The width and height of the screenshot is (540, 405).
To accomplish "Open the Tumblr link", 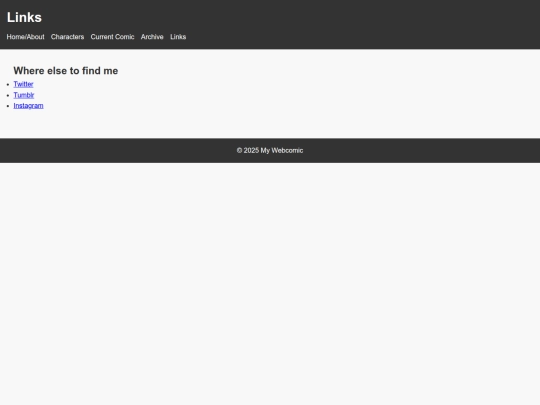I will [24, 95].
